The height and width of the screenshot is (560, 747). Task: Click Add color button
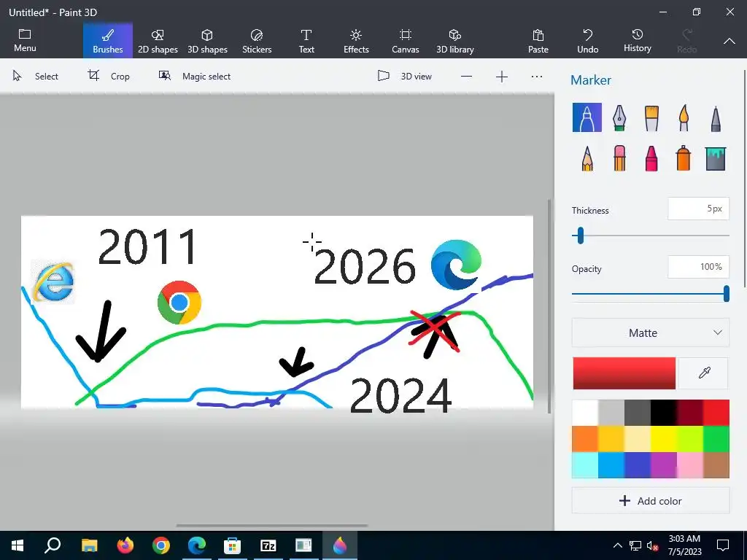650,500
